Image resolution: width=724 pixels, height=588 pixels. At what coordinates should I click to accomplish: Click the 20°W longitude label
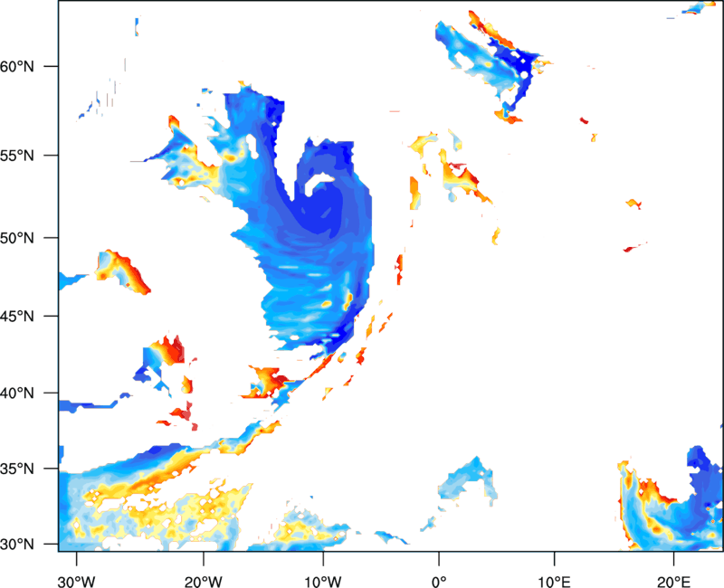coord(204,582)
